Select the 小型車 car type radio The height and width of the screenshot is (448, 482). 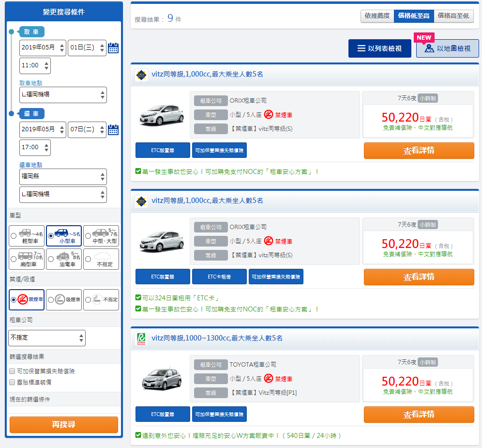pos(51,236)
